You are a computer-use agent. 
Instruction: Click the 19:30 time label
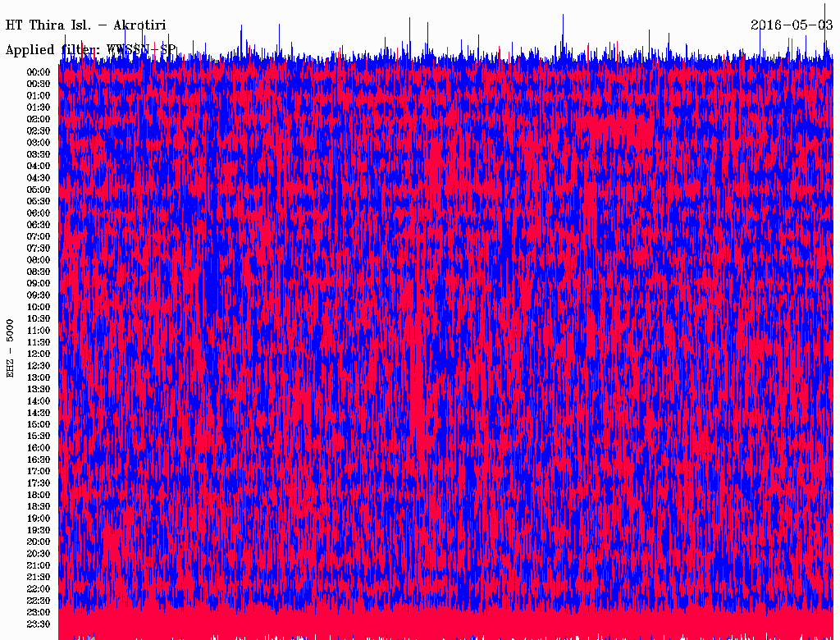tap(39, 531)
